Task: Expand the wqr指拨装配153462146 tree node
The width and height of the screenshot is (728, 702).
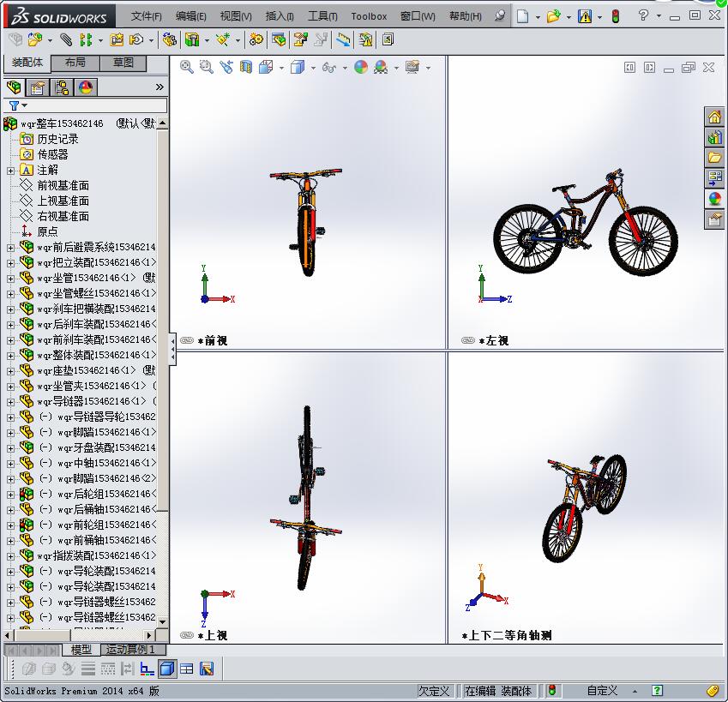Action: (10, 556)
